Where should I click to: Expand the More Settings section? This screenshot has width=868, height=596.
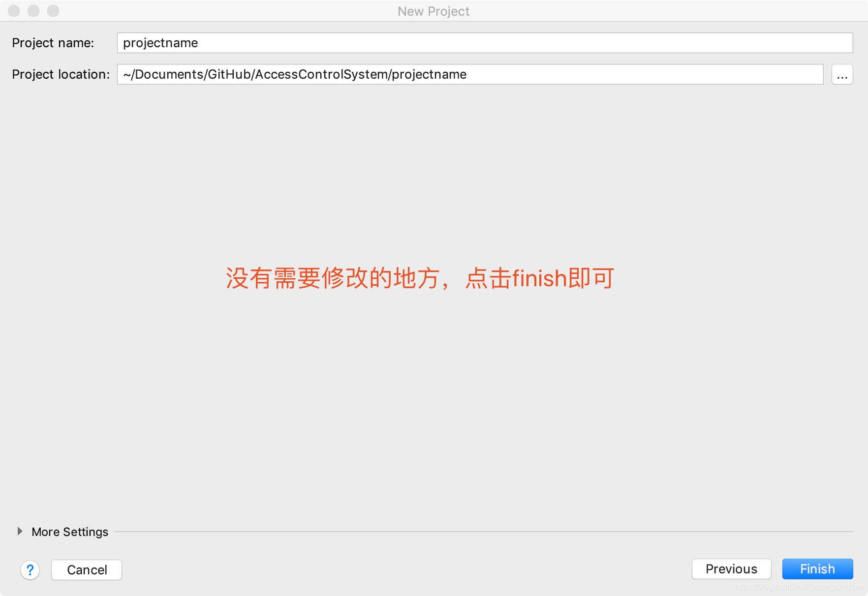coord(20,531)
